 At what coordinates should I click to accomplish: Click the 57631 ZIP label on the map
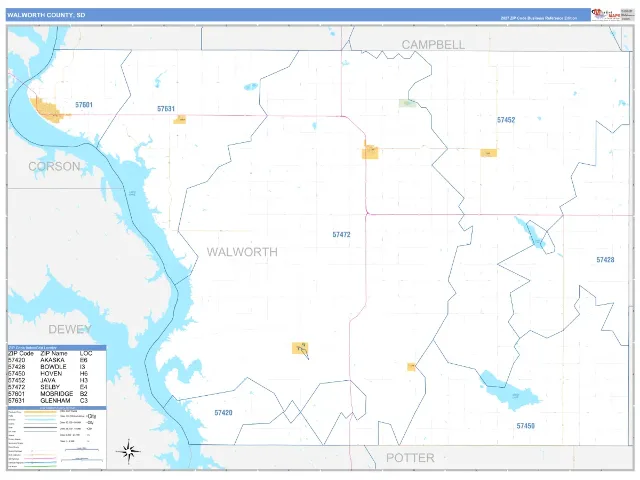(x=166, y=109)
